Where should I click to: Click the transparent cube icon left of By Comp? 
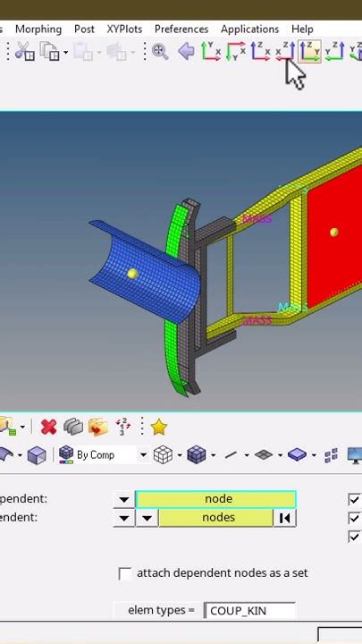coord(37,455)
